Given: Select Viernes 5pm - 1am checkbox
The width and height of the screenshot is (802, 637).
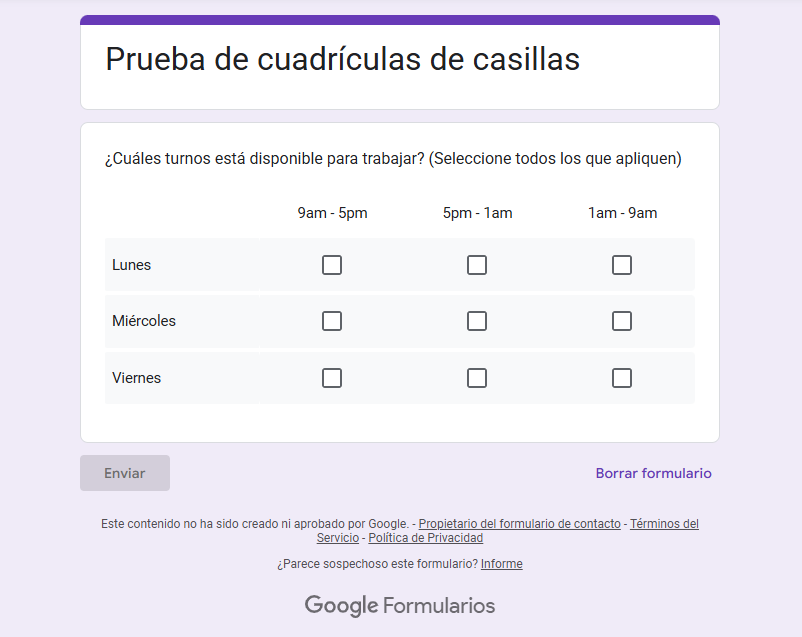Looking at the screenshot, I should pos(477,378).
